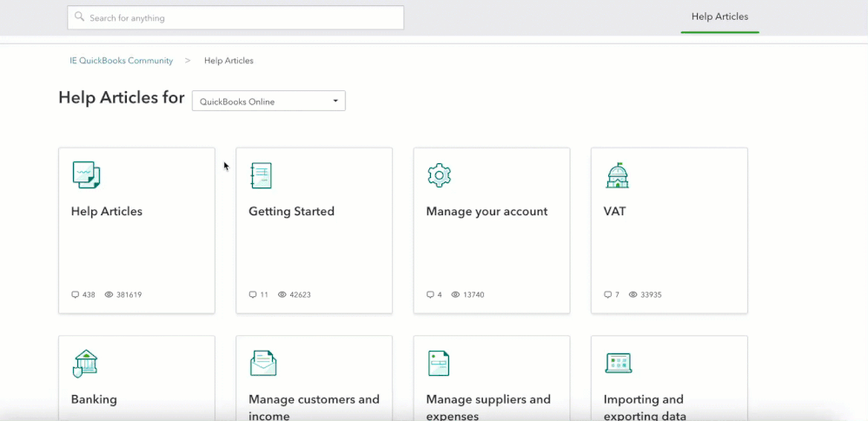Open the Manage your account title
The height and width of the screenshot is (421, 868).
487,211
